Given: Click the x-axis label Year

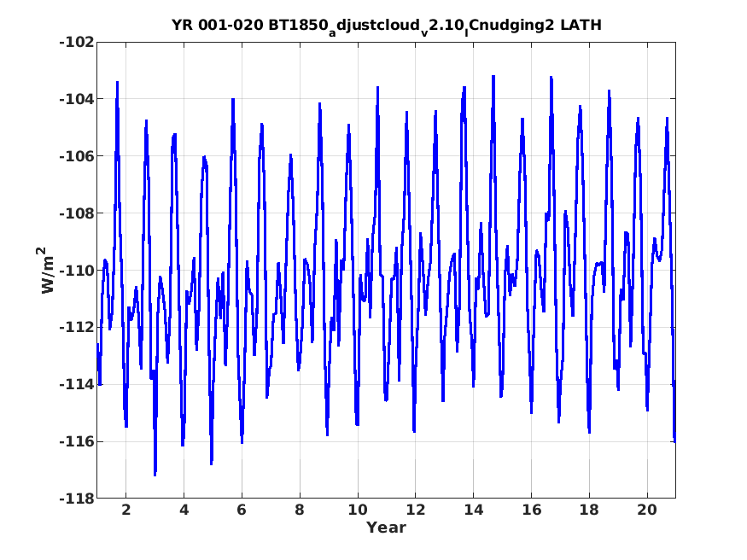Looking at the screenshot, I should click(x=386, y=528).
